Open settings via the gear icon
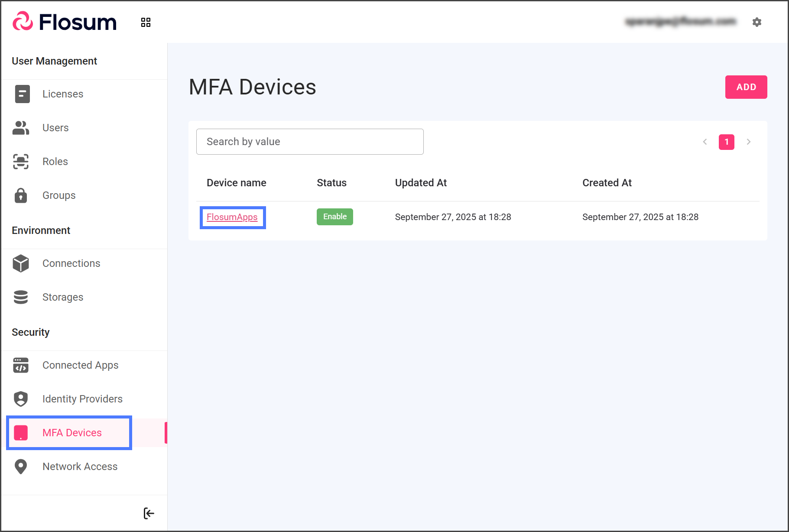Image resolution: width=789 pixels, height=532 pixels. 757,22
